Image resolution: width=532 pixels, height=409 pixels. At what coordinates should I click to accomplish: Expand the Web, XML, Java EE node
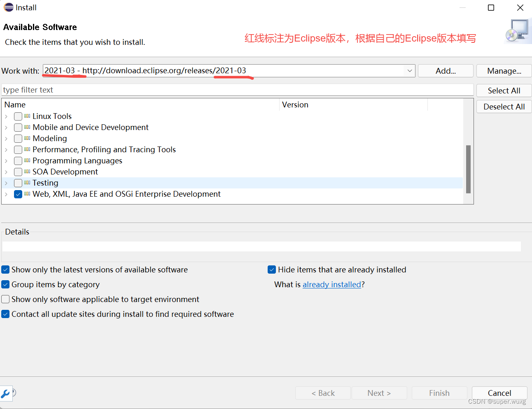click(x=7, y=194)
